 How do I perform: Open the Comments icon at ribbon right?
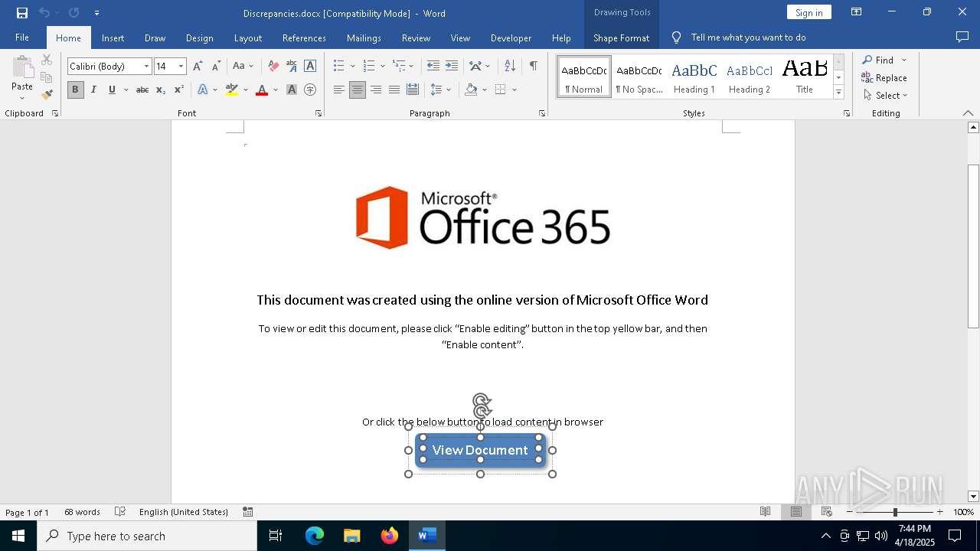pyautogui.click(x=962, y=37)
